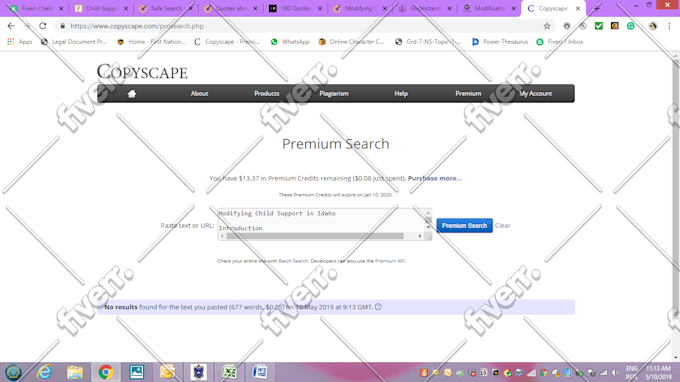Click the help icon after results message
This screenshot has height=382, width=680.
click(378, 307)
